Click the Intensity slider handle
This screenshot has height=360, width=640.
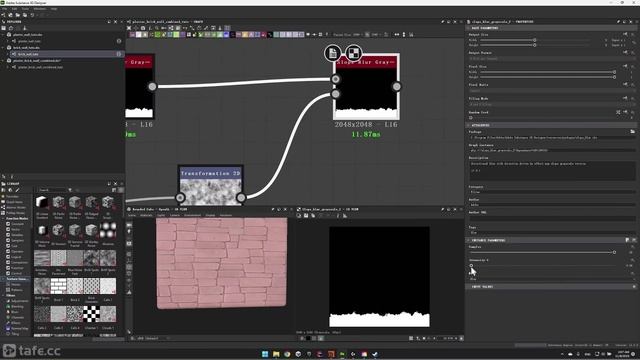[x=471, y=265]
